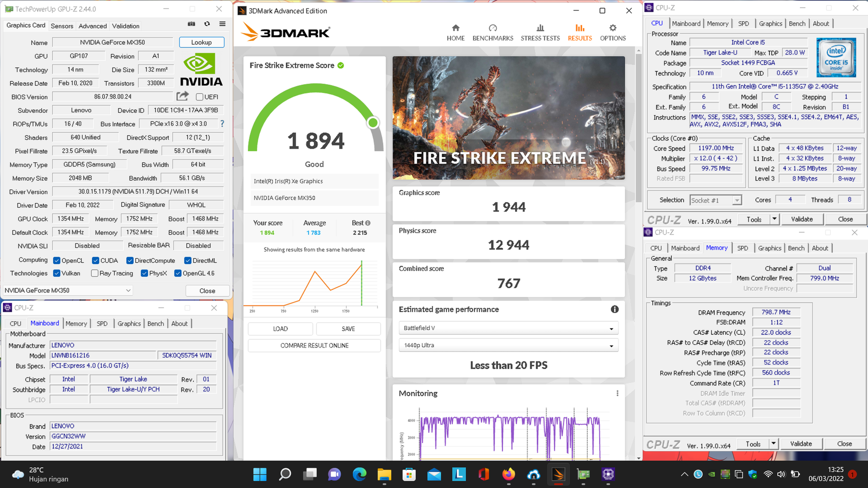Switch to CPU-Z taskbar icon
Image resolution: width=868 pixels, height=488 pixels.
coord(608,474)
